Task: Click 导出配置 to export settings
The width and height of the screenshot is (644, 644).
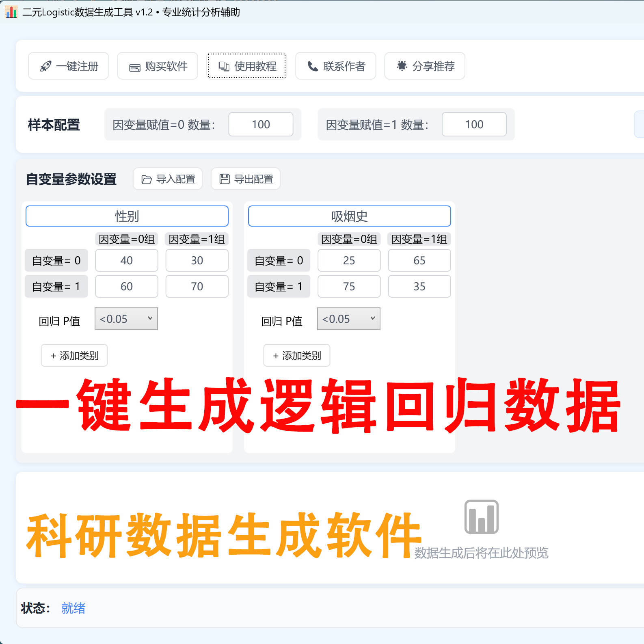Action: (246, 179)
